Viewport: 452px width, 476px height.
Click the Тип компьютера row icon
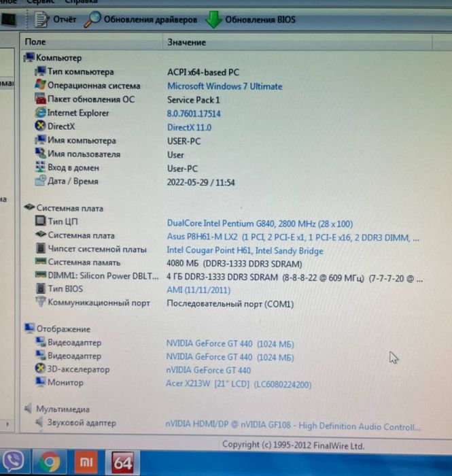pyautogui.click(x=40, y=71)
